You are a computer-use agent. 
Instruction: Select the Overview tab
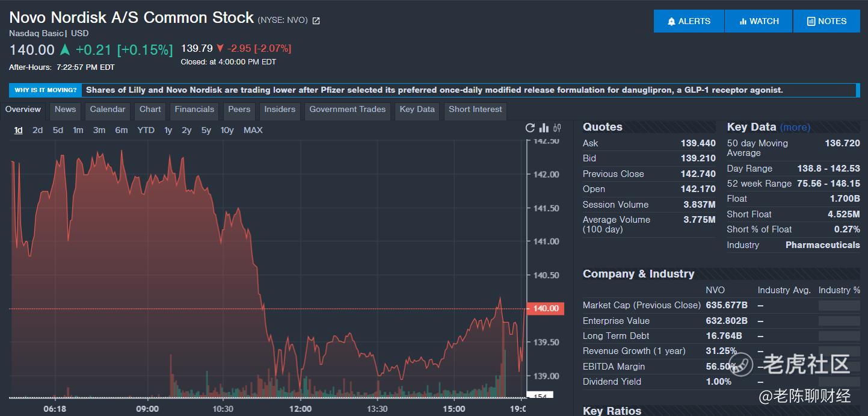point(23,110)
